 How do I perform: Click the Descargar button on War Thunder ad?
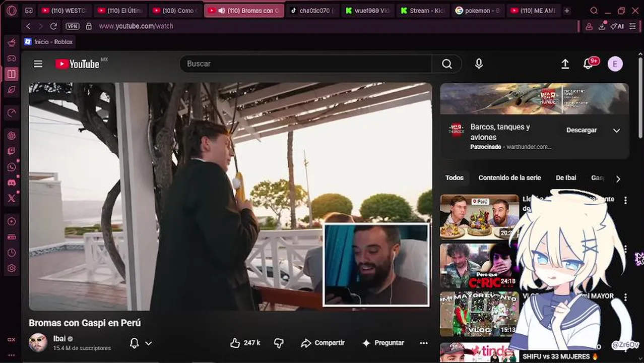coord(582,130)
